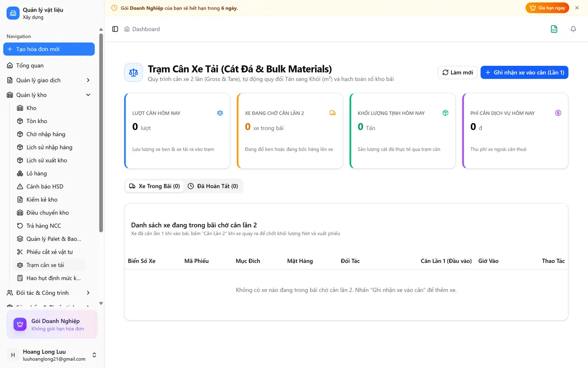Click the warning triangle icon for Cảnh báo HSD

pos(20,186)
